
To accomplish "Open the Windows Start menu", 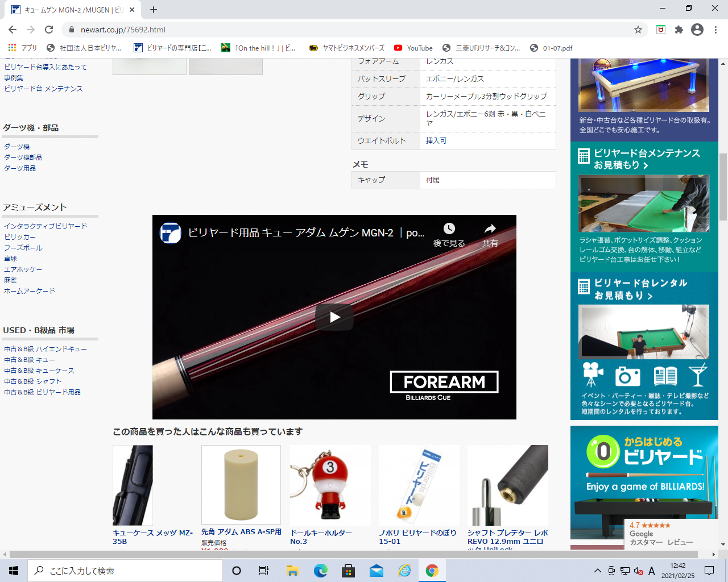I will tap(14, 571).
